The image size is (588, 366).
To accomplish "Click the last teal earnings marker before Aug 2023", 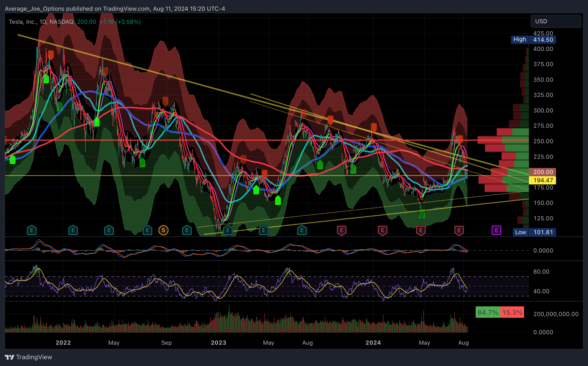I will (x=302, y=230).
